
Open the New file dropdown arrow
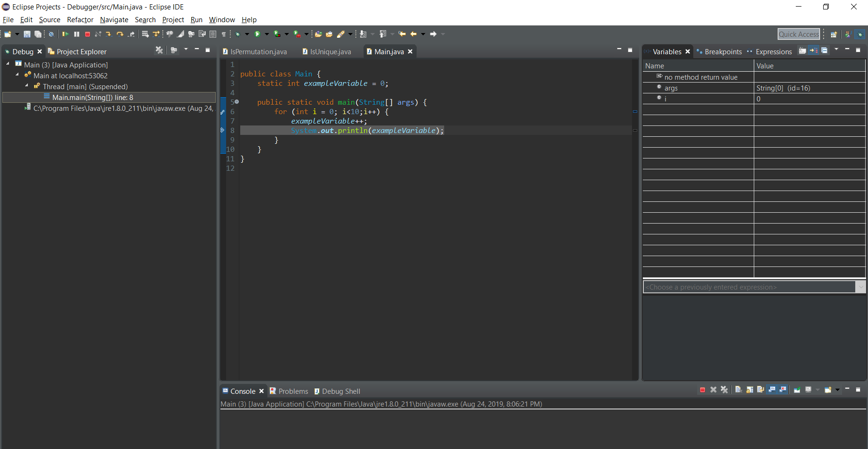click(17, 34)
